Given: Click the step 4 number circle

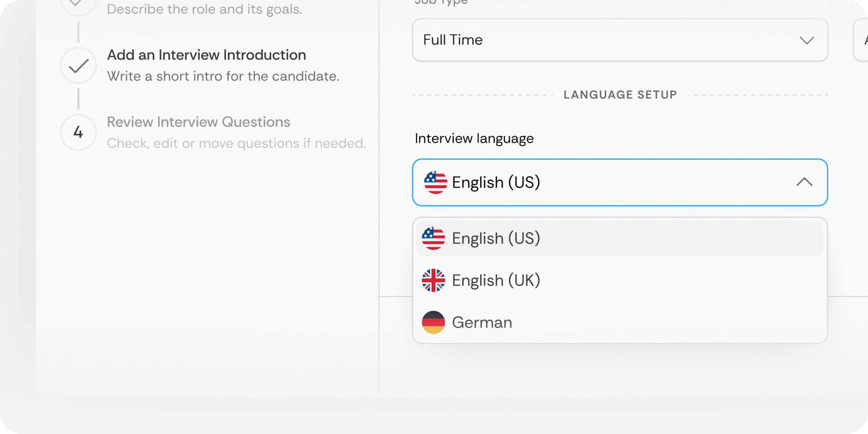Looking at the screenshot, I should tap(78, 132).
